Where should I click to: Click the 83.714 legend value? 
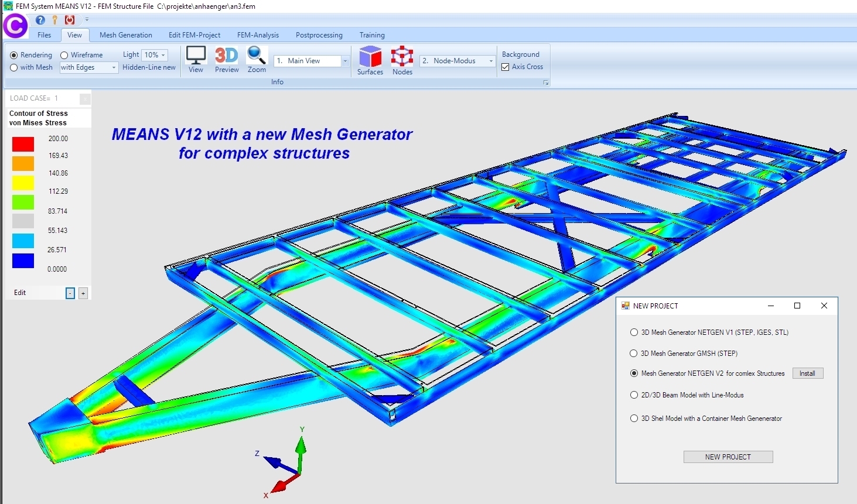57,211
